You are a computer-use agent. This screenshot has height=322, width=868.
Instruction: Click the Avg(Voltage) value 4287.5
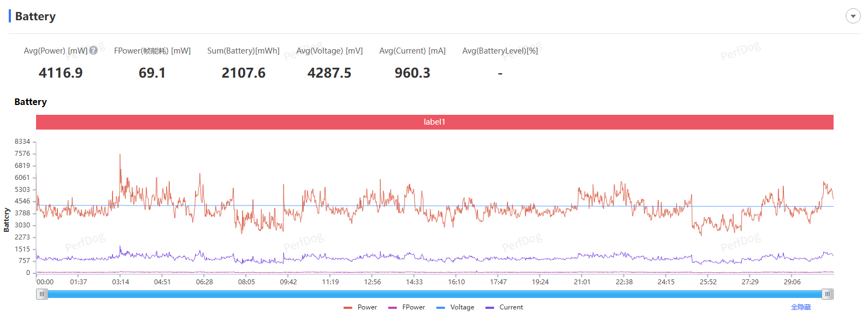coord(329,73)
